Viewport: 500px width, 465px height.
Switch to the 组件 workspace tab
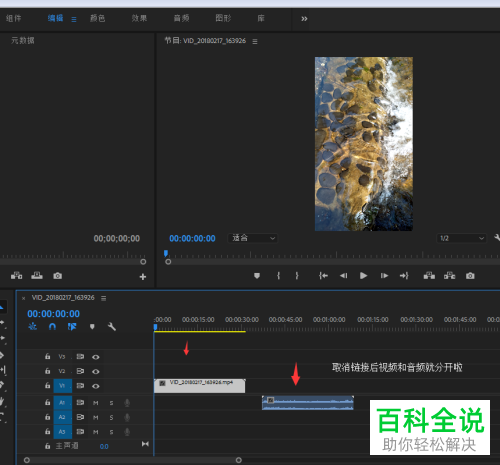(13, 18)
